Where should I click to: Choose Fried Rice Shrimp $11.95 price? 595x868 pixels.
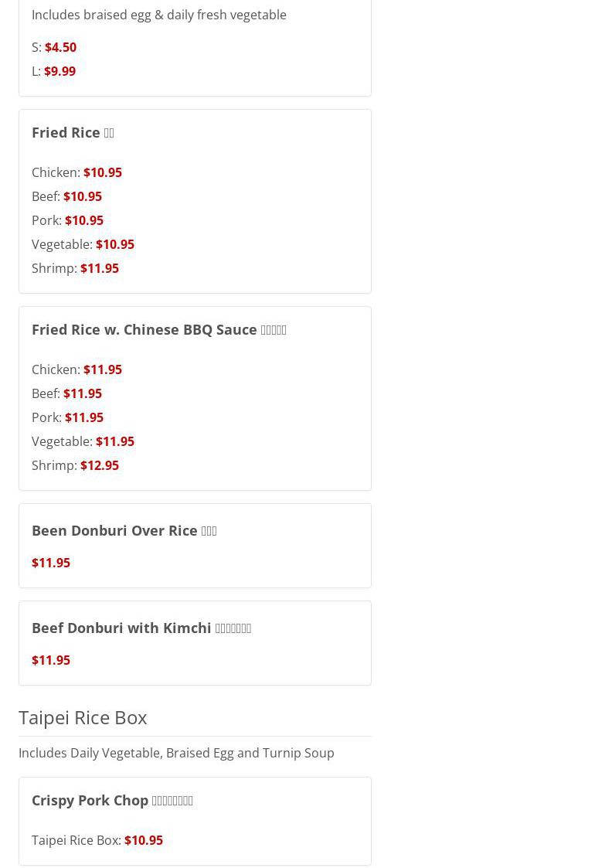pos(99,268)
